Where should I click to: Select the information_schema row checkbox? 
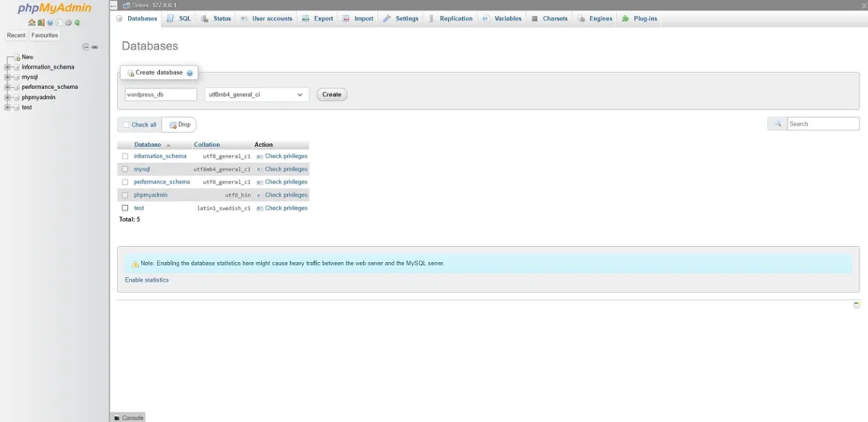125,156
